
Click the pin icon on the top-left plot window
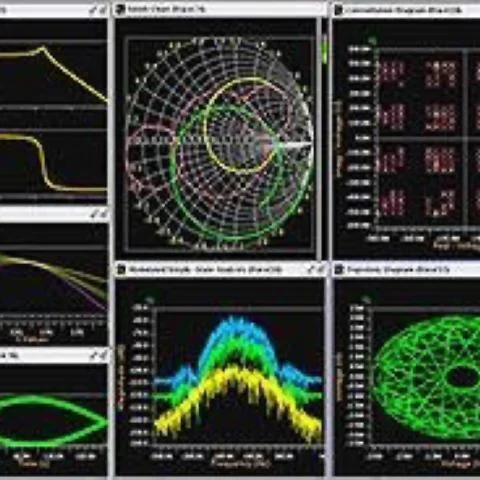tap(94, 10)
